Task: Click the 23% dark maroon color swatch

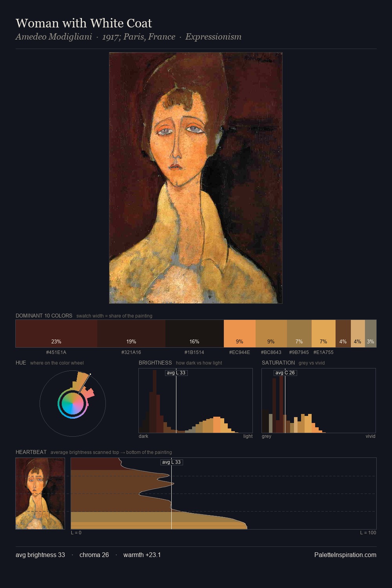Action: [x=56, y=334]
